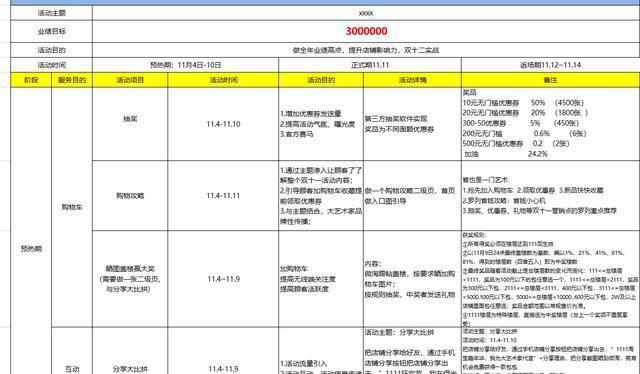Click the 晒图盖楼赢大奖 activity cell
The width and height of the screenshot is (640, 374).
(130, 279)
